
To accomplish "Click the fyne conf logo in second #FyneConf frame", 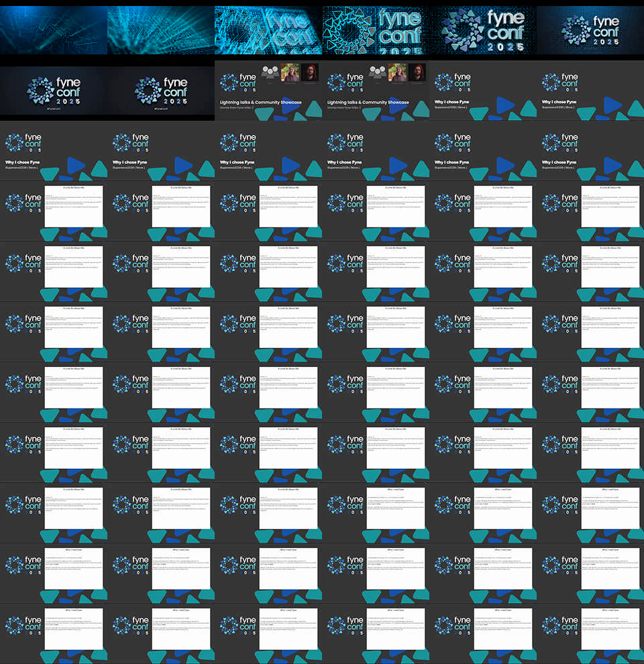I will pyautogui.click(x=161, y=89).
